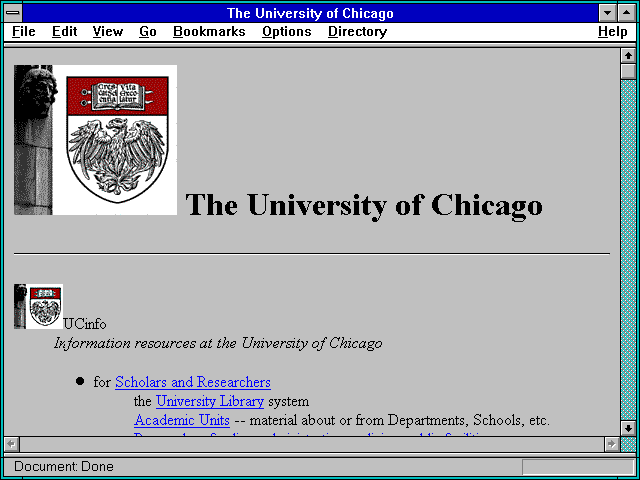Follow the Academic Units link

(x=182, y=420)
